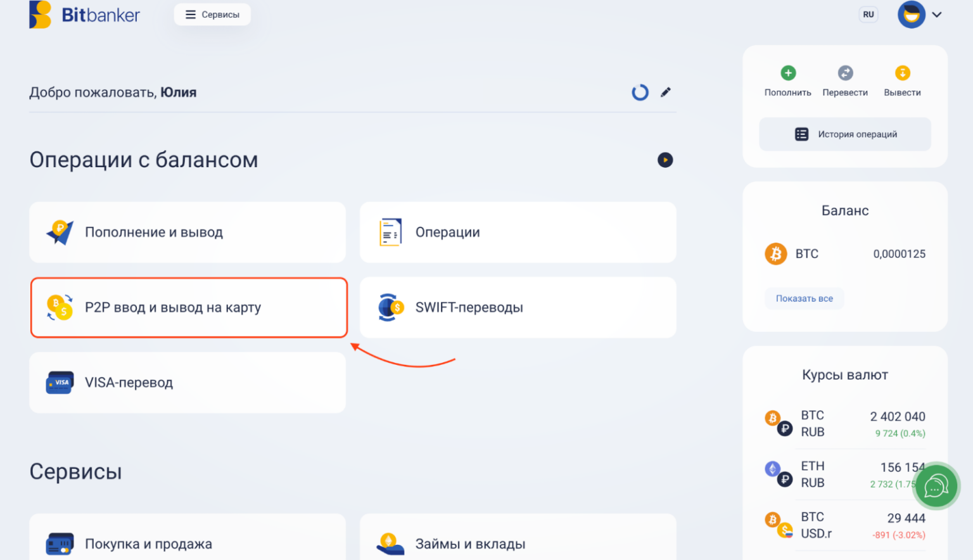Click the BTC USD.r pair icon
Screen dimensions: 973x560
(779, 525)
